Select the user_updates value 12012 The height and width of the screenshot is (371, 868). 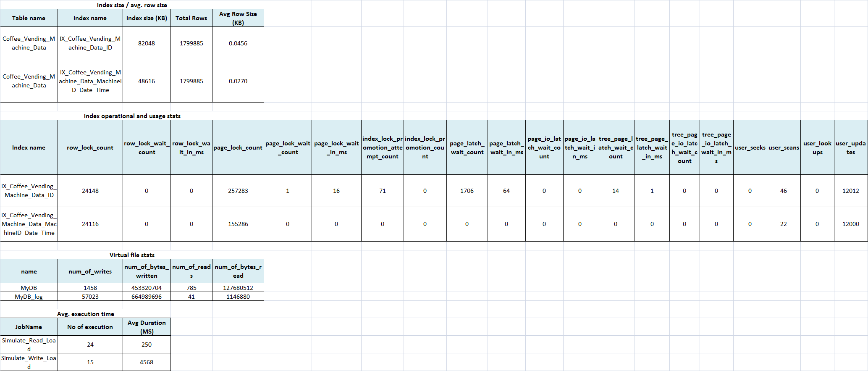[x=850, y=191]
